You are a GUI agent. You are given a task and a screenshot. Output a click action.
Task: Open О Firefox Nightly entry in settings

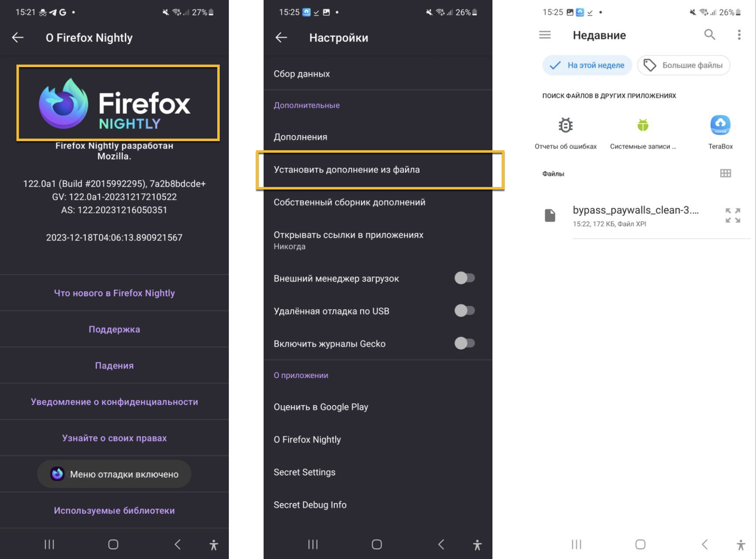click(x=378, y=440)
